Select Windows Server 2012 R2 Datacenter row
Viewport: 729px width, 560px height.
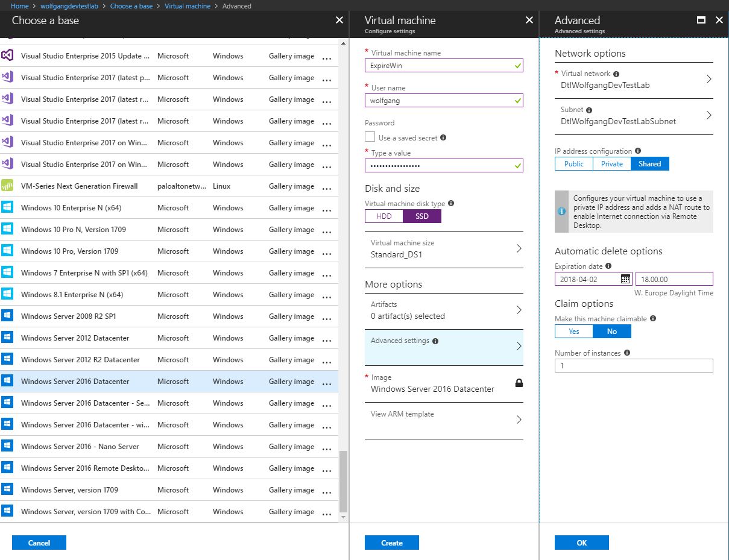[169, 360]
